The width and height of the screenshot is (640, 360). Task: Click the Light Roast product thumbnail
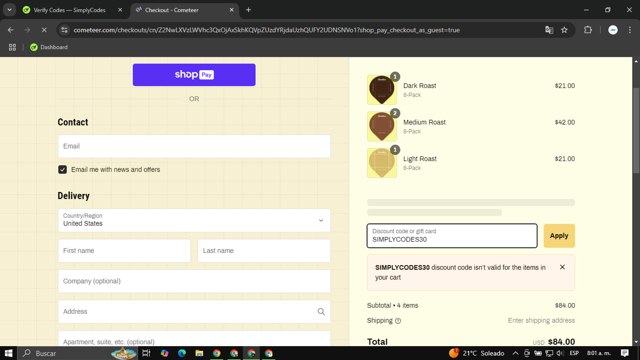click(382, 163)
